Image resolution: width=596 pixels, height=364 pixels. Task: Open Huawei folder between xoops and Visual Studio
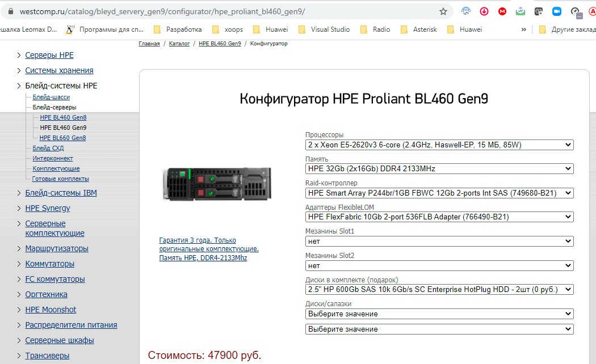click(x=270, y=29)
